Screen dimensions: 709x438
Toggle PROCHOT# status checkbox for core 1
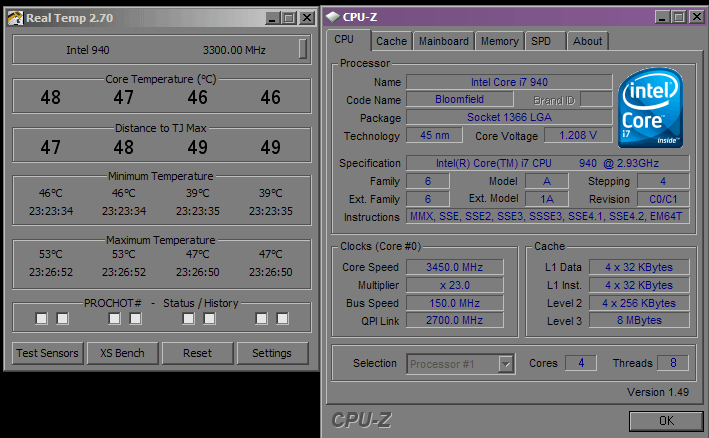(114, 319)
